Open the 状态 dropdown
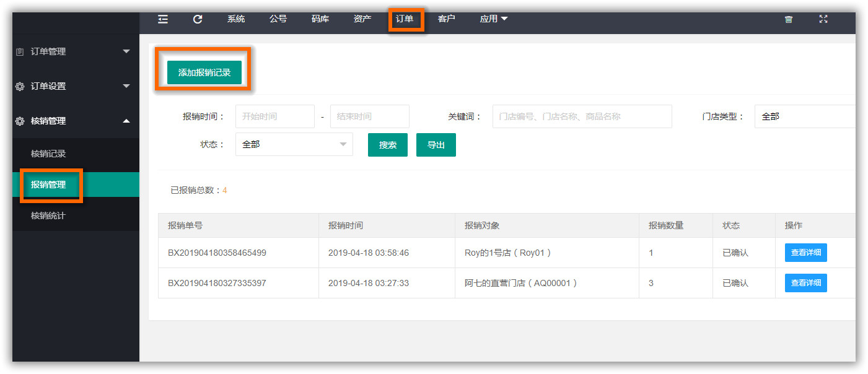The width and height of the screenshot is (868, 374). (x=294, y=144)
